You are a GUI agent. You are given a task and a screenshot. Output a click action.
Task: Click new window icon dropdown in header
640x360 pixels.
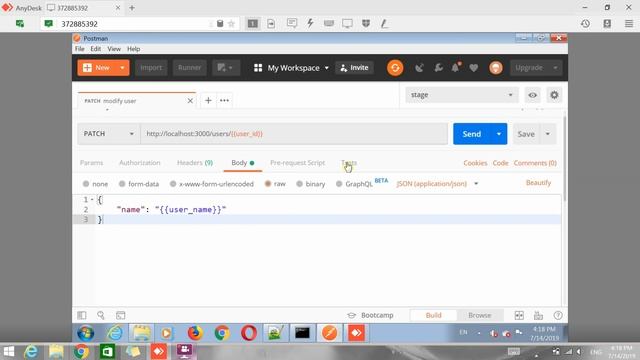(x=226, y=68)
